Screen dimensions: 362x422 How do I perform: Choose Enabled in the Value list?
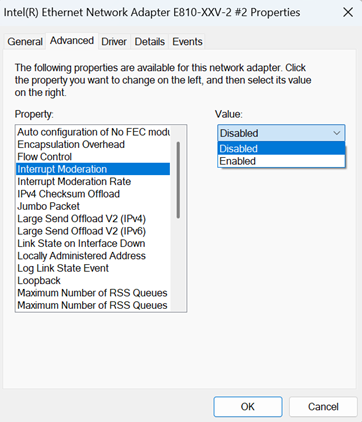281,161
